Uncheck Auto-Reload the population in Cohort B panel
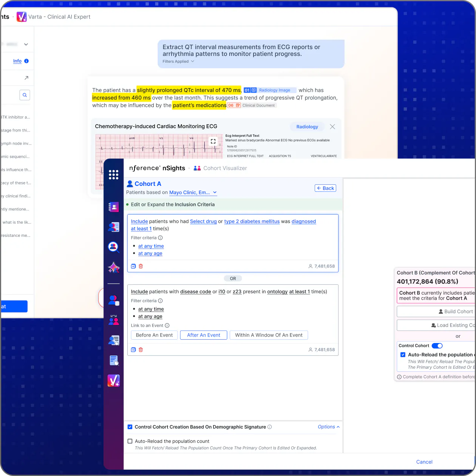 pos(403,355)
